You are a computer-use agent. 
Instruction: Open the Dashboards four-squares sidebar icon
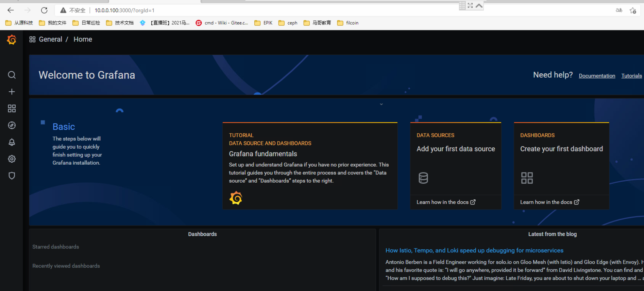(x=12, y=108)
